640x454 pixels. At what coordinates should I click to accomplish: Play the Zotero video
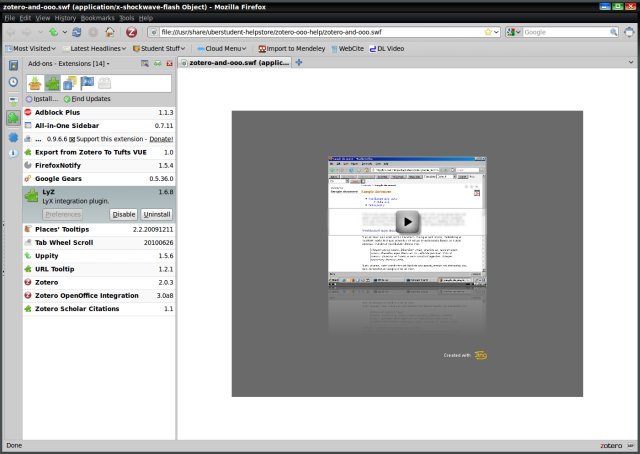pos(407,222)
